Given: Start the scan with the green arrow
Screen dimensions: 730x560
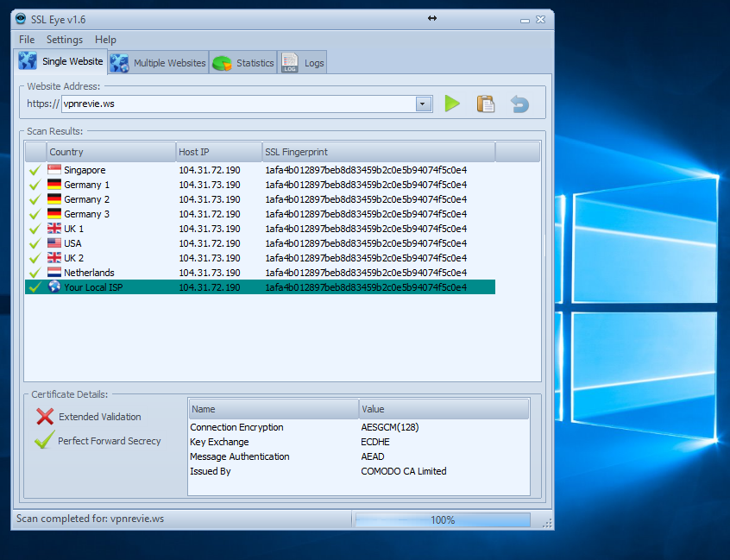Looking at the screenshot, I should pos(452,103).
